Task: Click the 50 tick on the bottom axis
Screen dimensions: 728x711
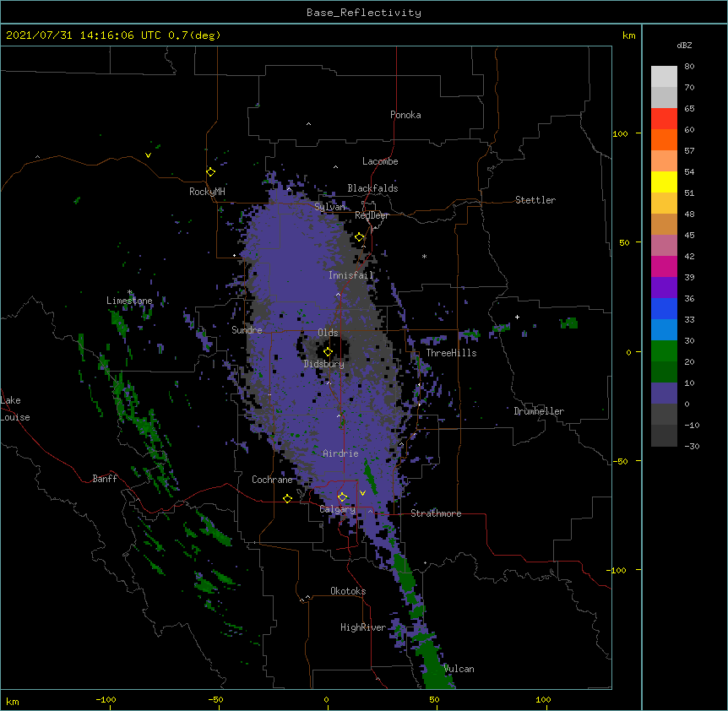Action: (434, 699)
